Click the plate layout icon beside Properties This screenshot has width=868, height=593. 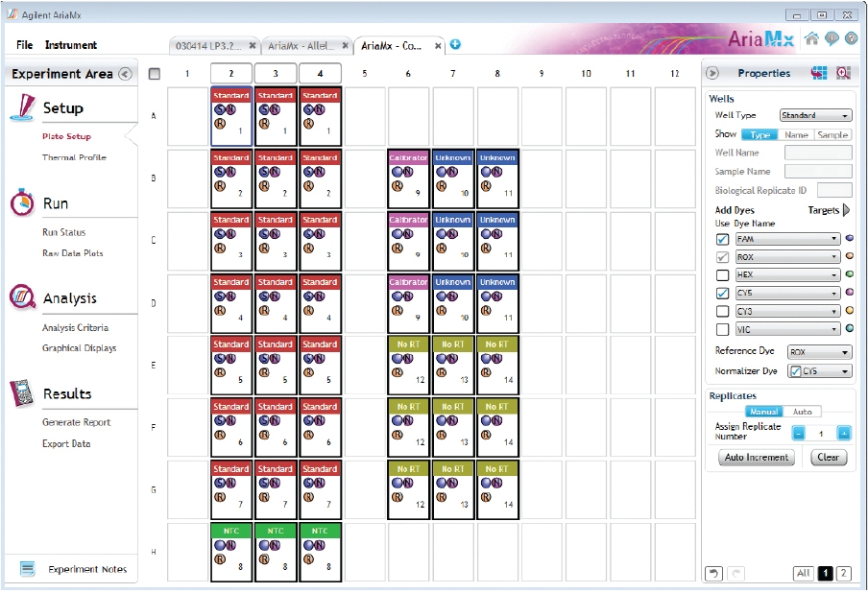tap(819, 73)
